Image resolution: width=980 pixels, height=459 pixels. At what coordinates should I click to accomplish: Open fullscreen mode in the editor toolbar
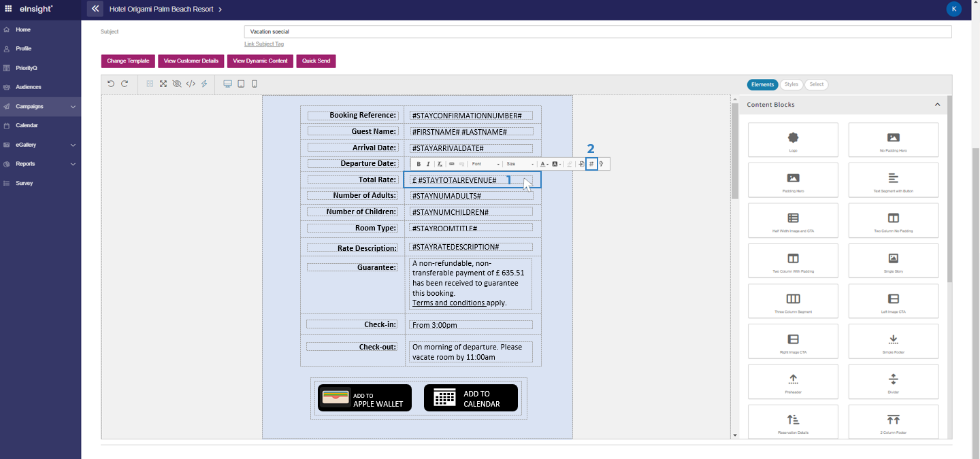163,84
